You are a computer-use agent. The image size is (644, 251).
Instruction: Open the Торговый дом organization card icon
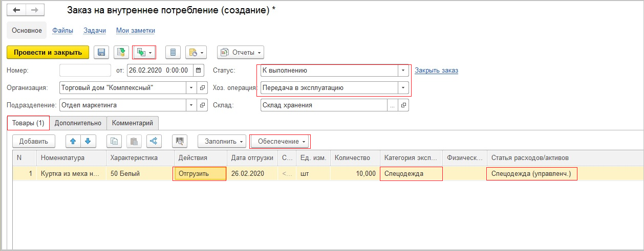coord(202,88)
